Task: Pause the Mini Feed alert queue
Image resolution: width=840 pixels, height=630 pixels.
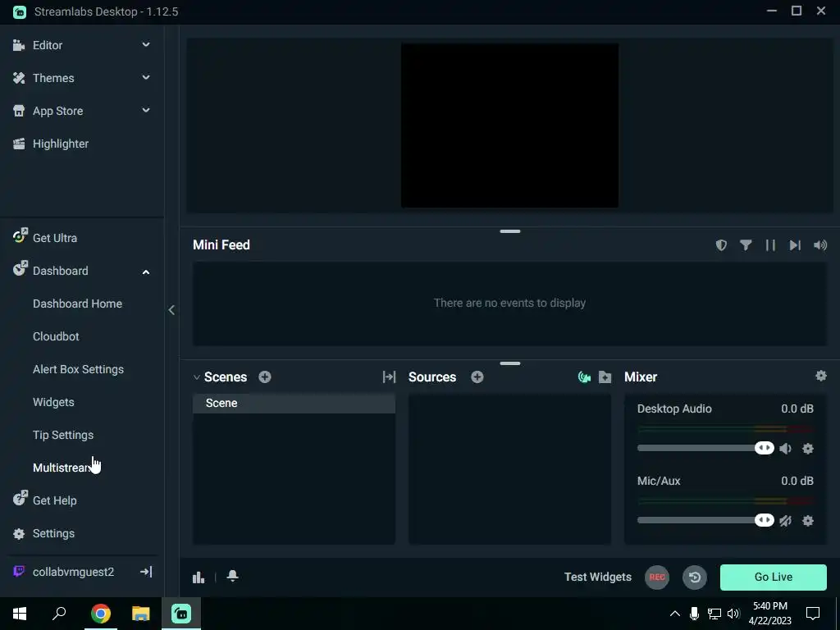Action: [x=770, y=244]
